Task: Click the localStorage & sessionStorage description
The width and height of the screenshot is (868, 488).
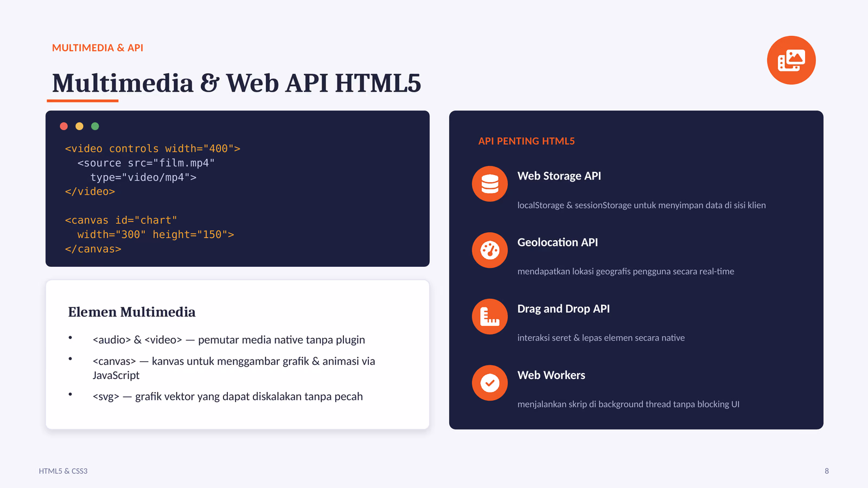Action: (642, 205)
